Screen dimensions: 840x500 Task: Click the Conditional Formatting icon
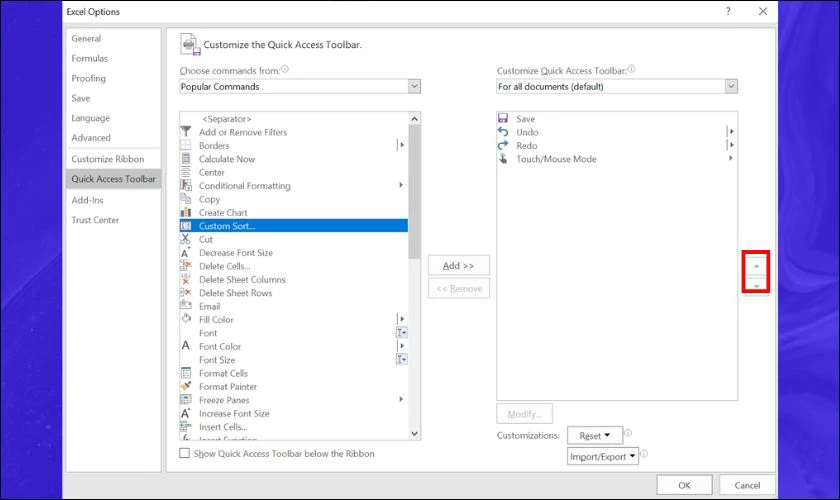186,185
